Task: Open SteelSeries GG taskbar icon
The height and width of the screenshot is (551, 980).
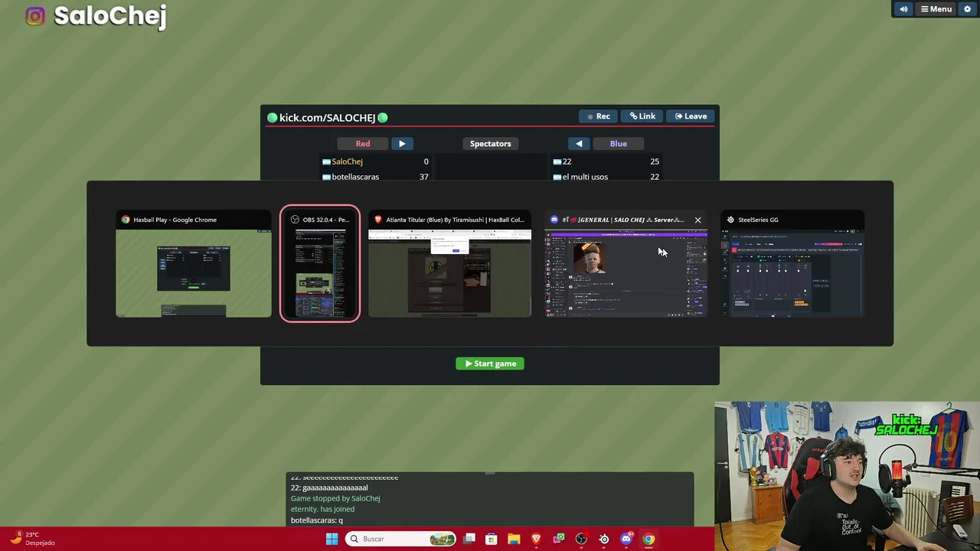Action: (604, 539)
